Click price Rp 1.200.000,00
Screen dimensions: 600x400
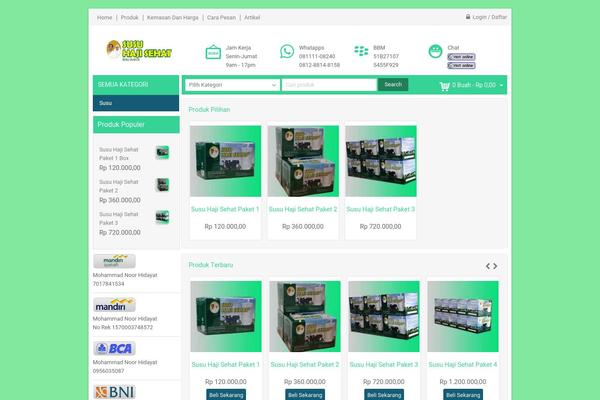pos(463,382)
